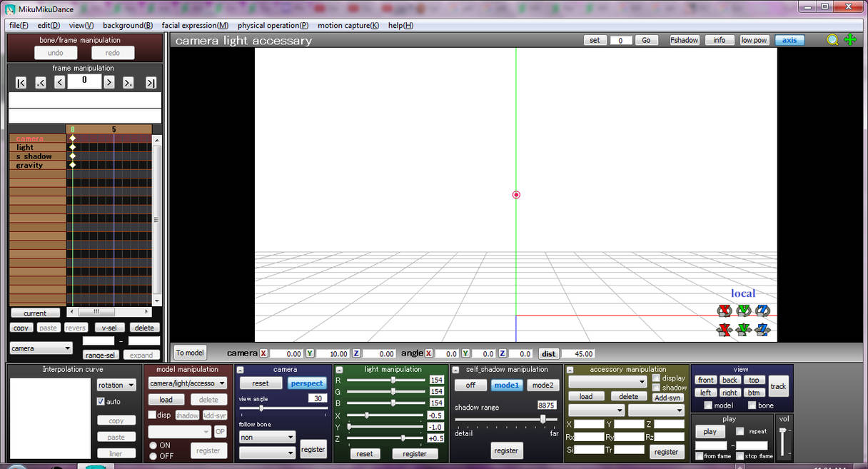Click the red center target marker in viewport
This screenshot has width=868, height=469.
[x=516, y=195]
